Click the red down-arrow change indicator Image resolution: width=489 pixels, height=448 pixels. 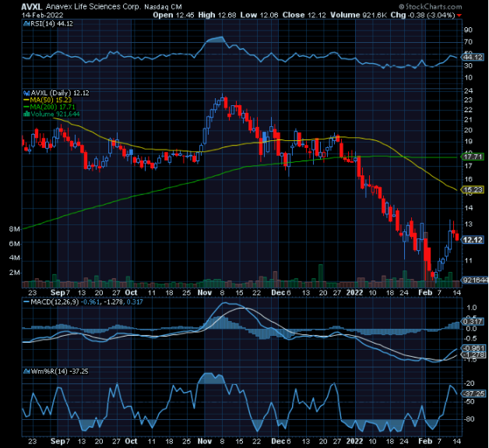click(x=459, y=16)
